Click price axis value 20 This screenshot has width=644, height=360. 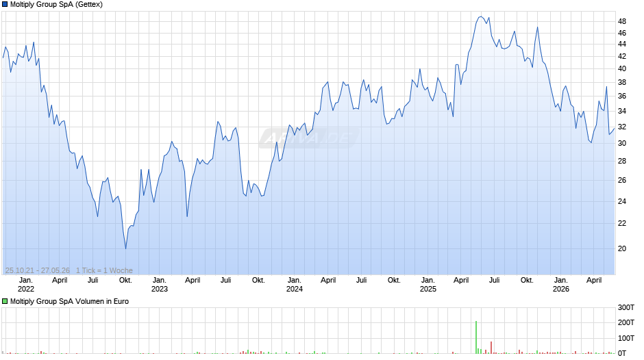pos(622,248)
